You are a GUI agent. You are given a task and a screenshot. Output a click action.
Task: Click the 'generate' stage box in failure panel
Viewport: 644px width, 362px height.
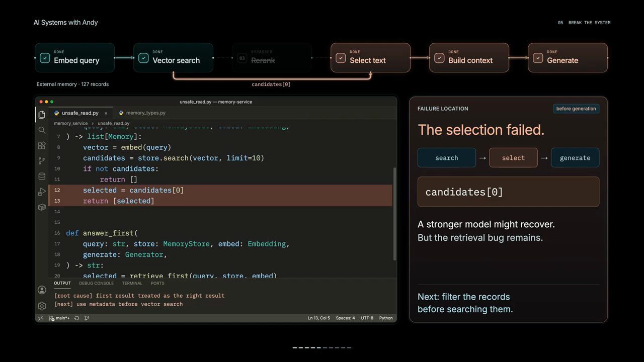pos(575,157)
